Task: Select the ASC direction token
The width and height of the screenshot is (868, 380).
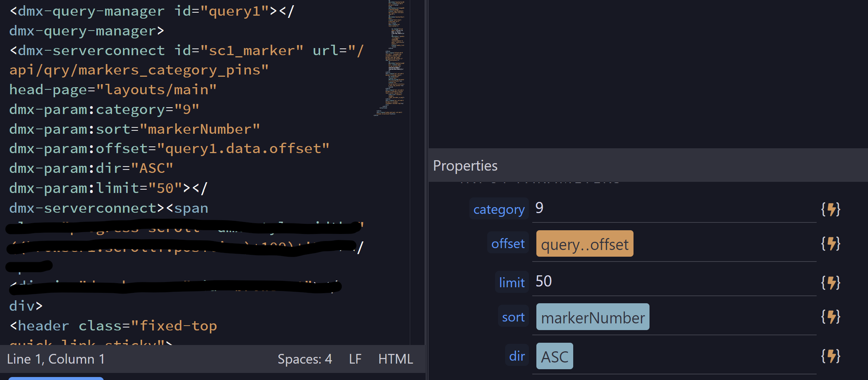Action: (554, 356)
